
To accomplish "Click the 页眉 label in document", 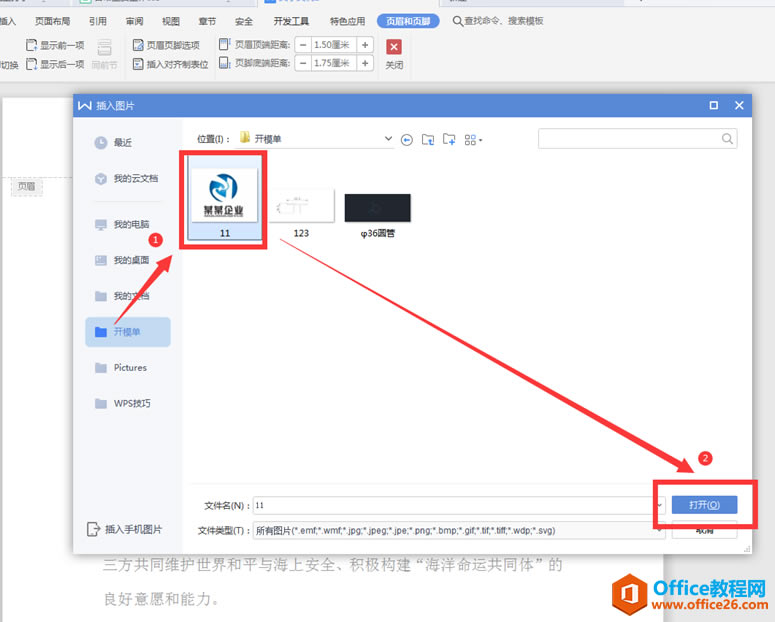I will (x=27, y=186).
